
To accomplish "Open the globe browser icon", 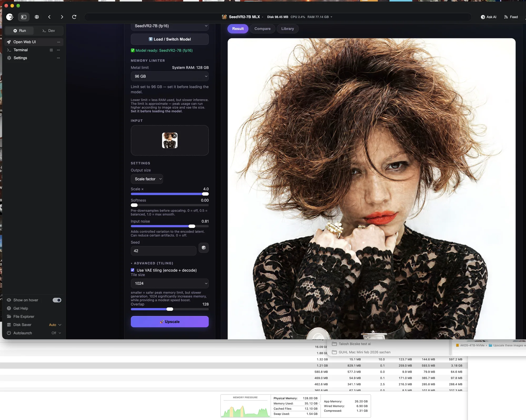I will tap(37, 17).
